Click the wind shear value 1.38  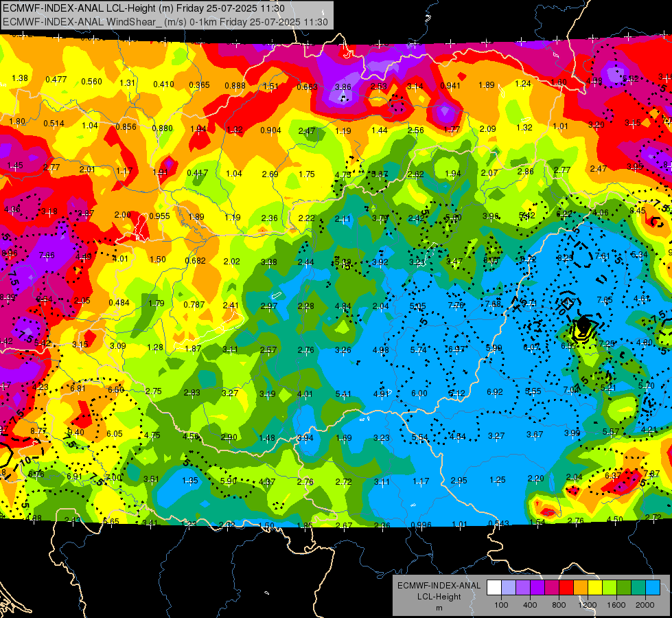20,78
